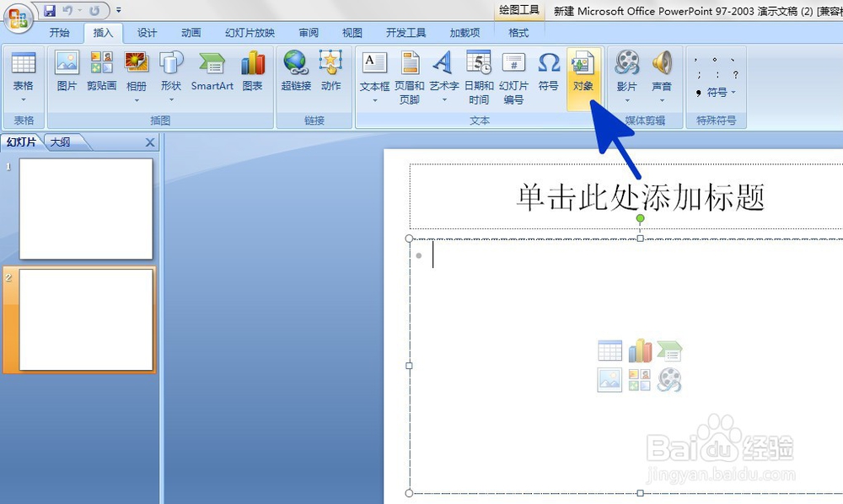Insert a picture using 图片

pos(67,71)
